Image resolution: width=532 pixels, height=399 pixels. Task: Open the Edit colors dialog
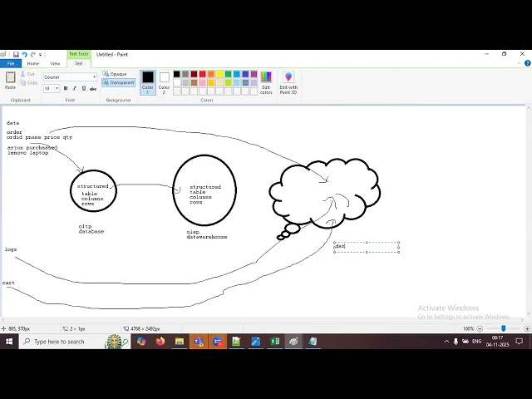click(x=266, y=82)
